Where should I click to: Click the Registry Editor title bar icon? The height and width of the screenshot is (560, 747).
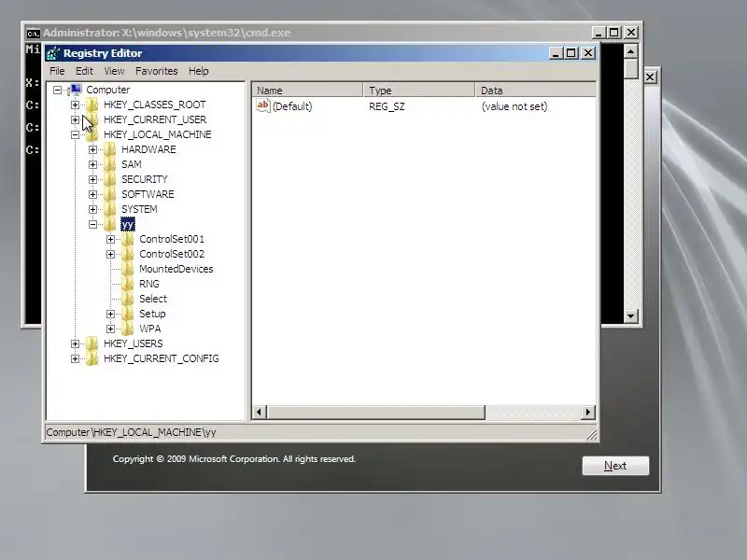pyautogui.click(x=53, y=53)
